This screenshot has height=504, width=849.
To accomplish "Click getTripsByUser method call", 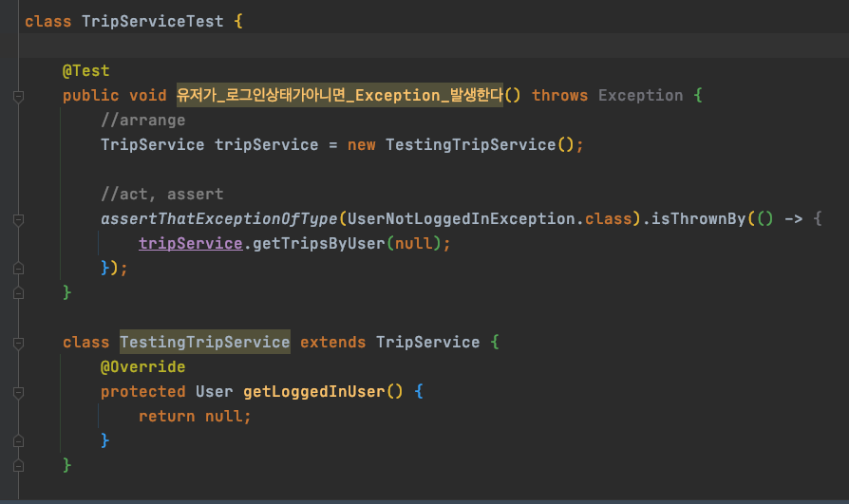I will click(x=319, y=244).
